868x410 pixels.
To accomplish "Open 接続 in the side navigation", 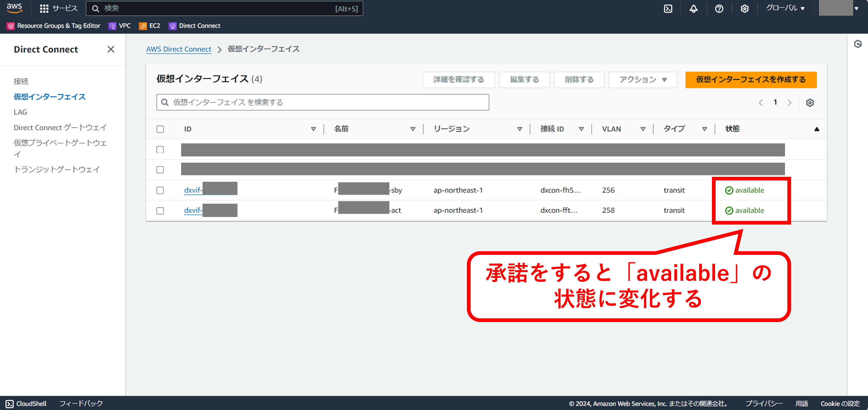I will (x=21, y=81).
